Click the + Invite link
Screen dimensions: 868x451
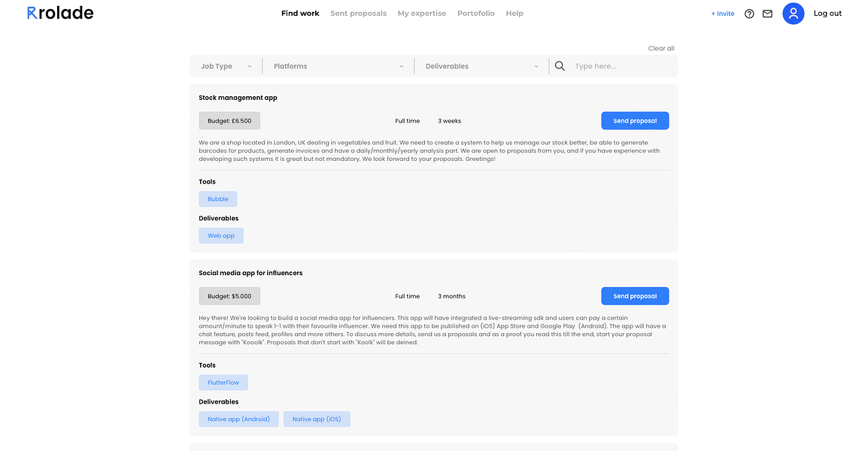pyautogui.click(x=722, y=14)
